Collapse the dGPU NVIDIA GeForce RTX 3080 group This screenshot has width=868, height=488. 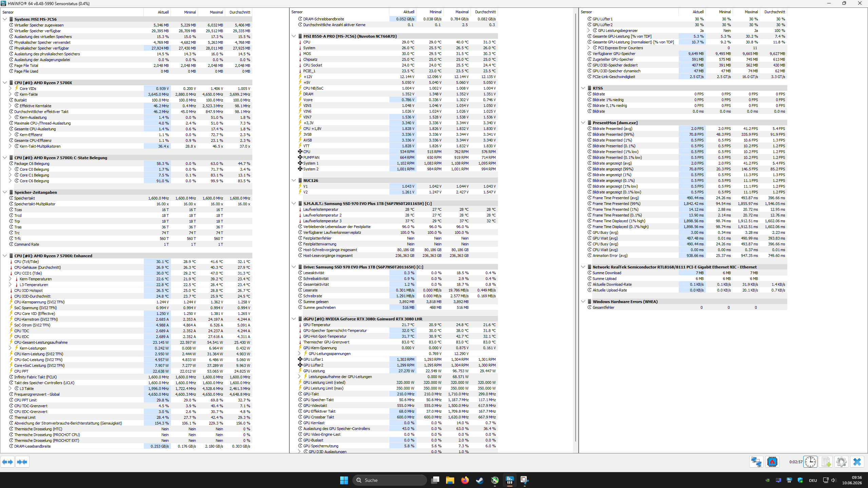coord(294,319)
